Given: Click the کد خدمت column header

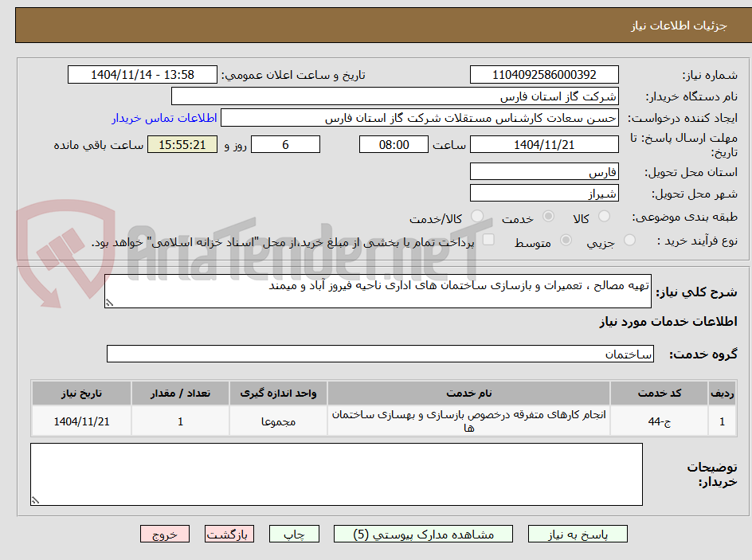Looking at the screenshot, I should [x=659, y=394].
